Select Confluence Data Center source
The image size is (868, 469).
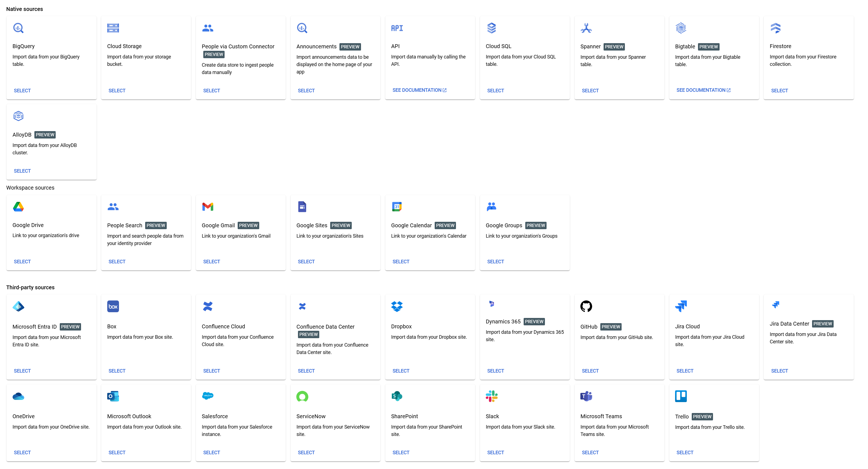pyautogui.click(x=306, y=371)
